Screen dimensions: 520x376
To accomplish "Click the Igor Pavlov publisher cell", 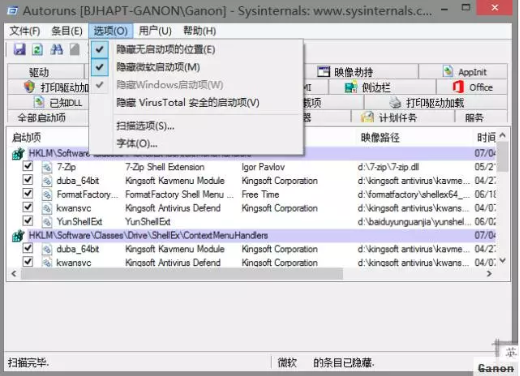I will (x=263, y=167).
